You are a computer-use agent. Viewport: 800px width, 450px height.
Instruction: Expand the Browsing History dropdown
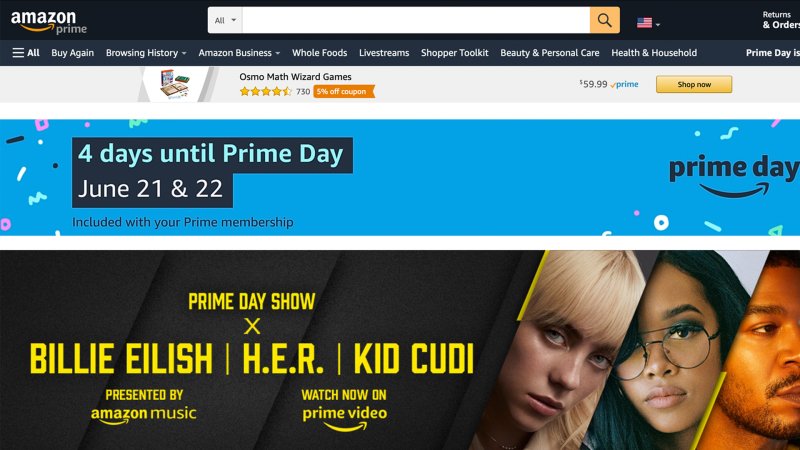[x=146, y=53]
